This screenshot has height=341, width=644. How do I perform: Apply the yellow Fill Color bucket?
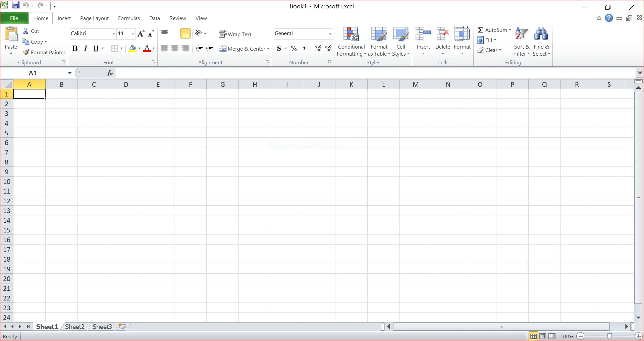tap(132, 49)
